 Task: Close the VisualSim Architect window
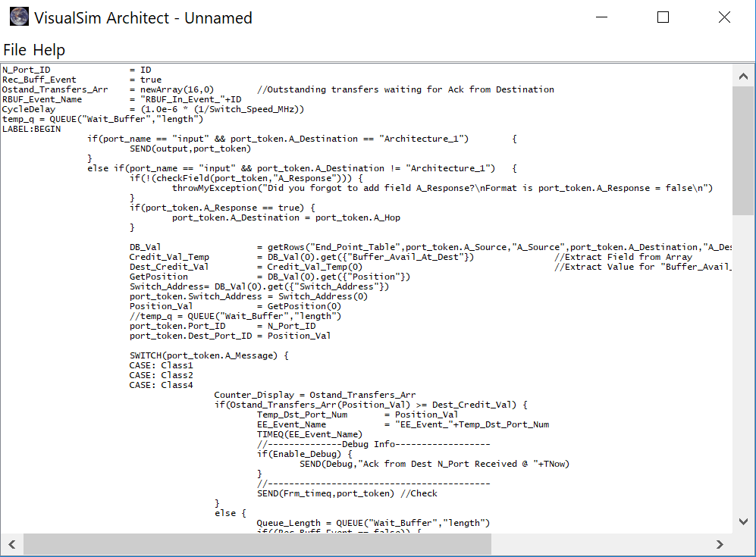(x=723, y=17)
